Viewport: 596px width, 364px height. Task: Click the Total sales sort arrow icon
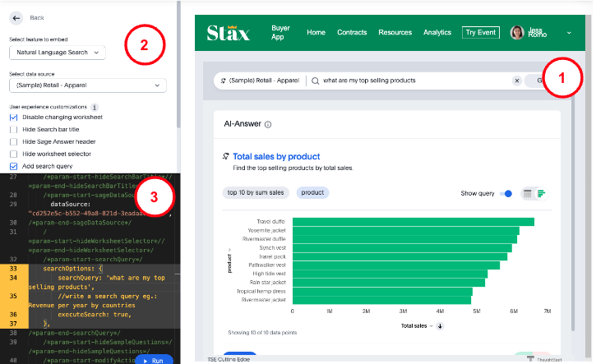pyautogui.click(x=440, y=326)
